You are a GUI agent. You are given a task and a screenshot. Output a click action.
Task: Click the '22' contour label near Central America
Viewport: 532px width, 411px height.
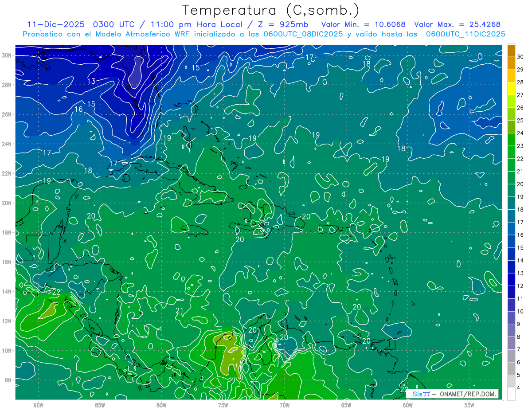pyautogui.click(x=56, y=292)
